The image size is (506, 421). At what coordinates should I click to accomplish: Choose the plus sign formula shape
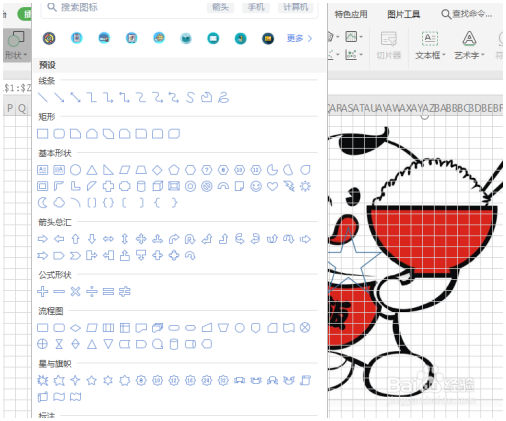42,292
